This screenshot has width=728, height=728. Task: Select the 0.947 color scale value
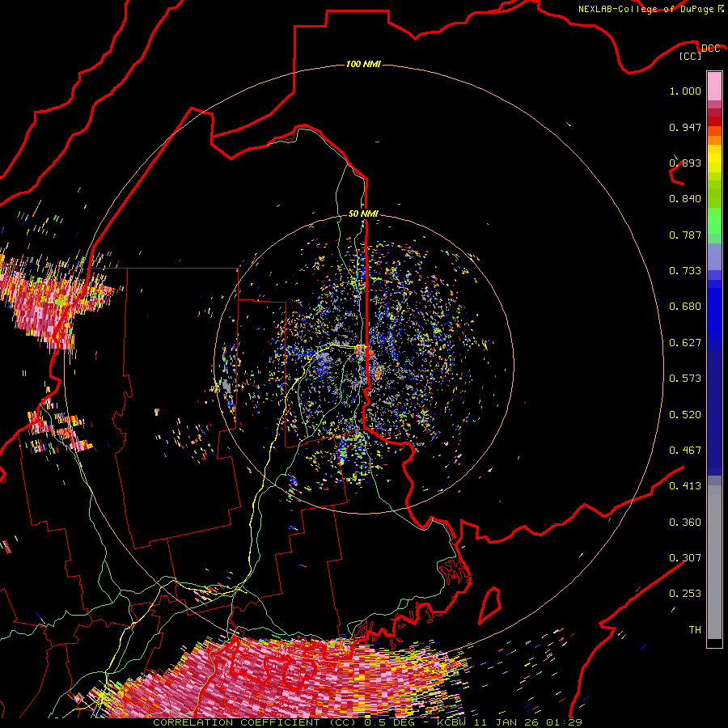pos(685,127)
